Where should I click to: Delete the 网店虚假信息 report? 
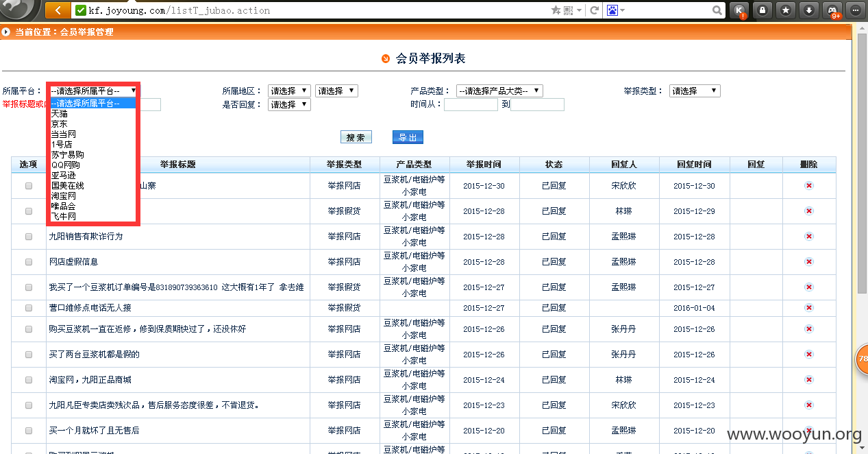(x=808, y=262)
